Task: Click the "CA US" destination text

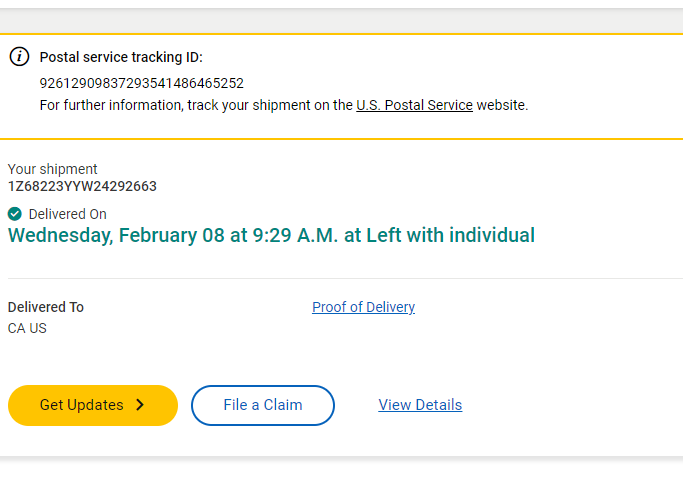Action: [x=27, y=328]
